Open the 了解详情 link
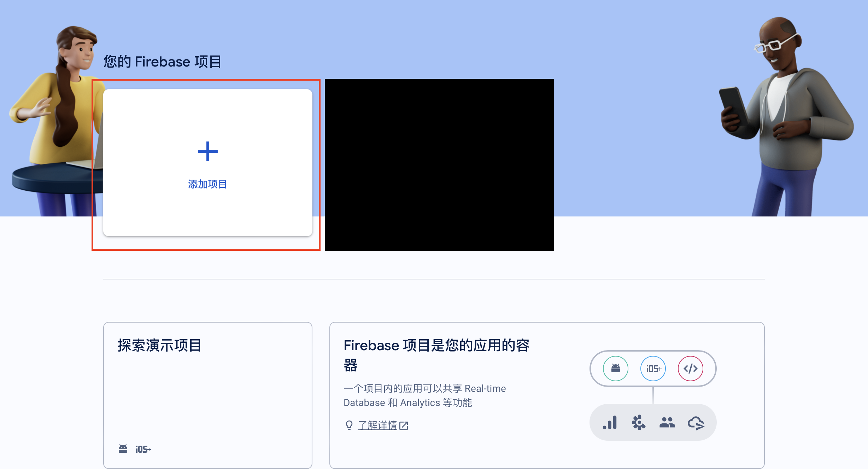This screenshot has height=469, width=868. coord(377,425)
